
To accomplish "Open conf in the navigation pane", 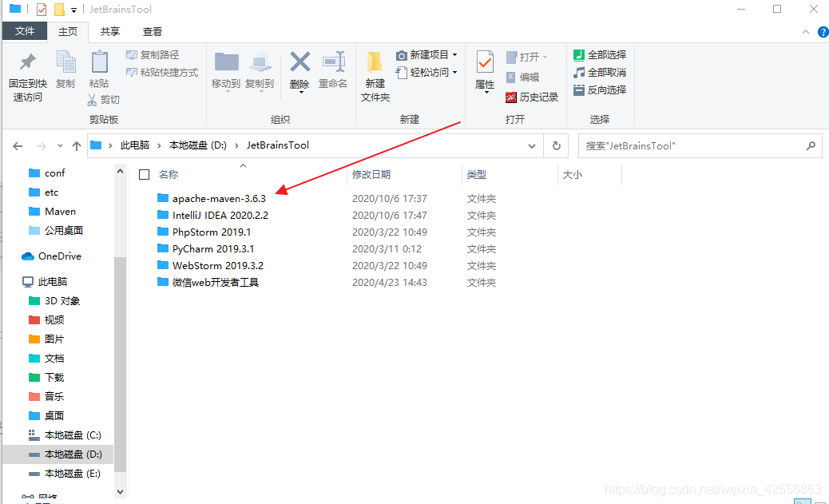I will coord(54,173).
